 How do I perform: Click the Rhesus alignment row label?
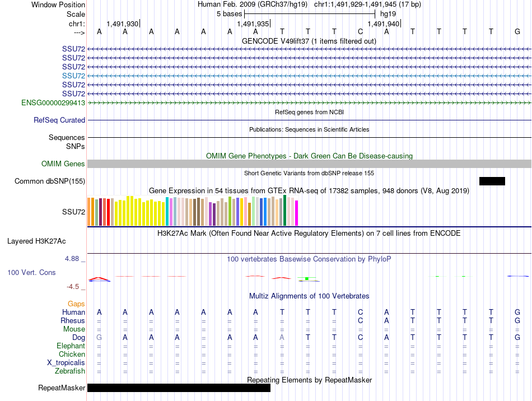[73, 321]
